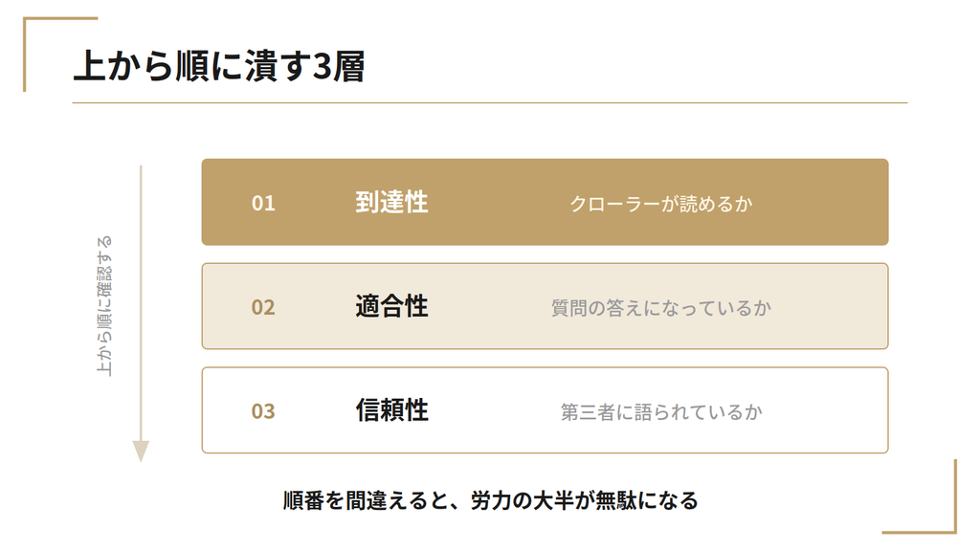The image size is (980, 551).
Task: Click the slide title 上から順に潰す3層
Action: (x=219, y=66)
